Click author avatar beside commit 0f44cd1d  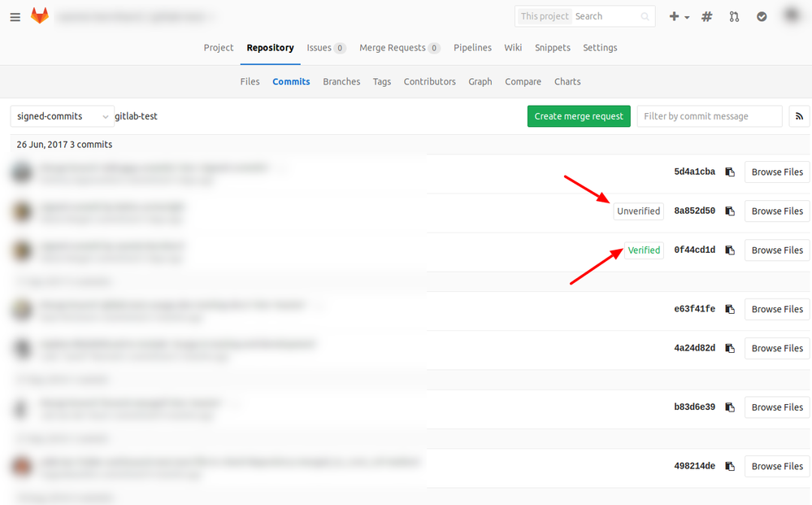click(22, 250)
